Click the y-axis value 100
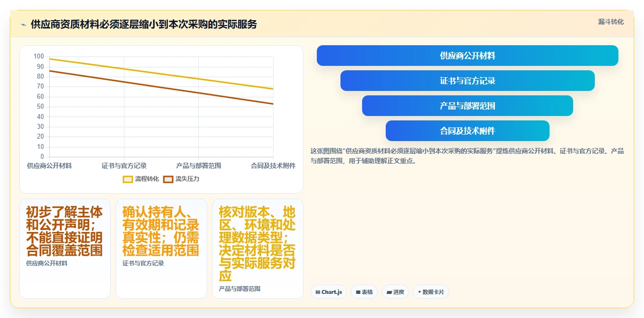The width and height of the screenshot is (644, 318). [39, 57]
